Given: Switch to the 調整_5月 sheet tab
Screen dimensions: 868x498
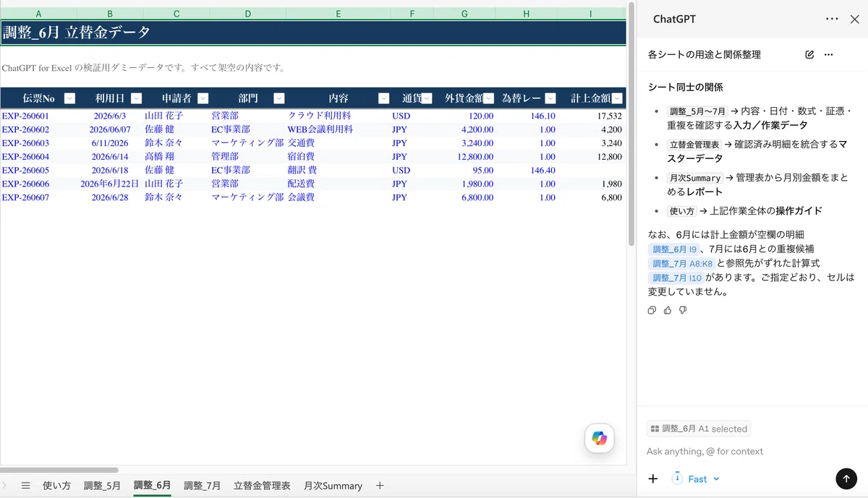Looking at the screenshot, I should [x=102, y=486].
